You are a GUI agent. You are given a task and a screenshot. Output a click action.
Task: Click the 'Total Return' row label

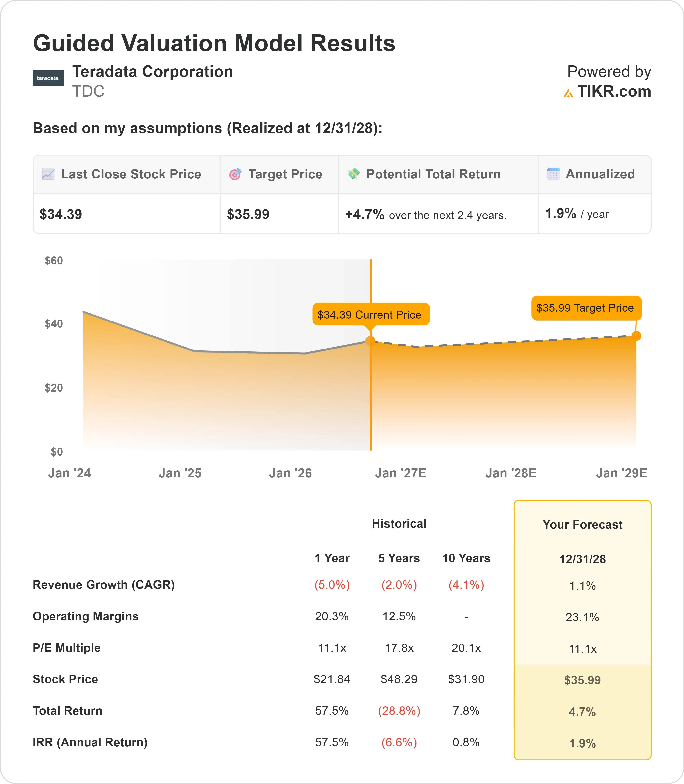(68, 711)
